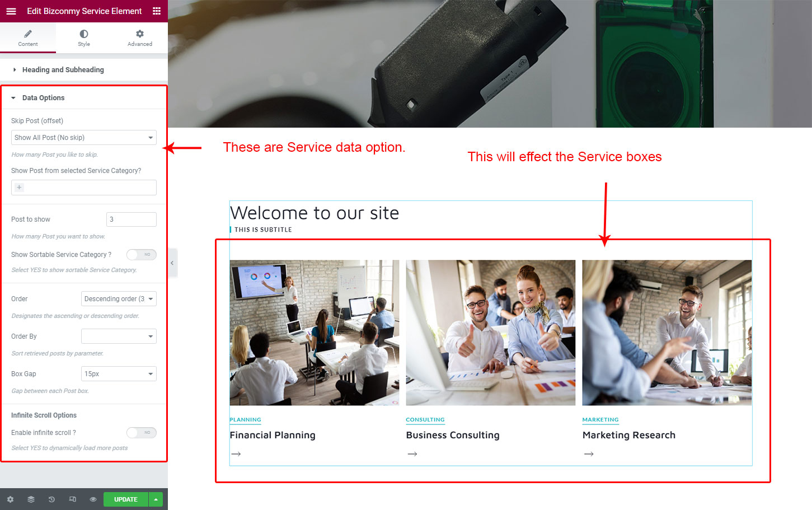
Task: Enable infinite scroll toggle
Action: click(141, 433)
